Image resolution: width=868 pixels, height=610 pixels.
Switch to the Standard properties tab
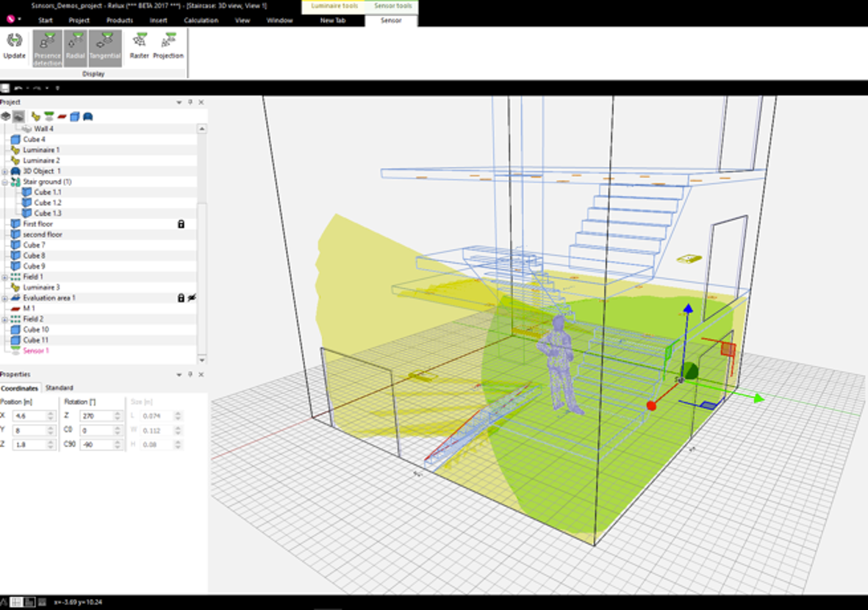(60, 388)
